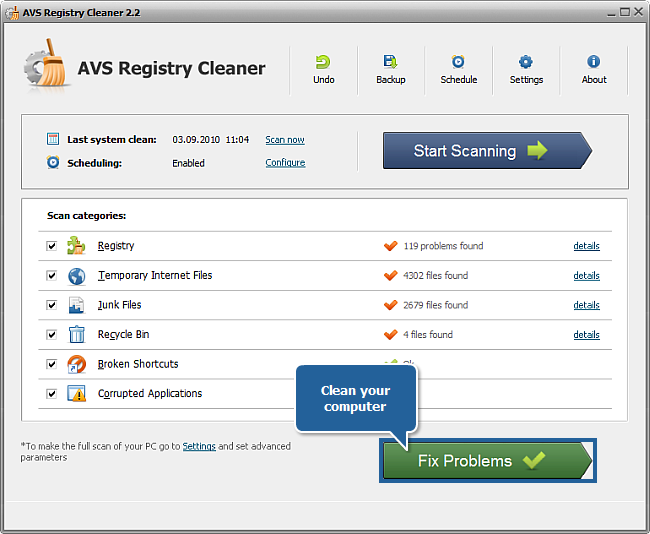Open the Backup tool
This screenshot has height=534, width=650.
(x=390, y=62)
